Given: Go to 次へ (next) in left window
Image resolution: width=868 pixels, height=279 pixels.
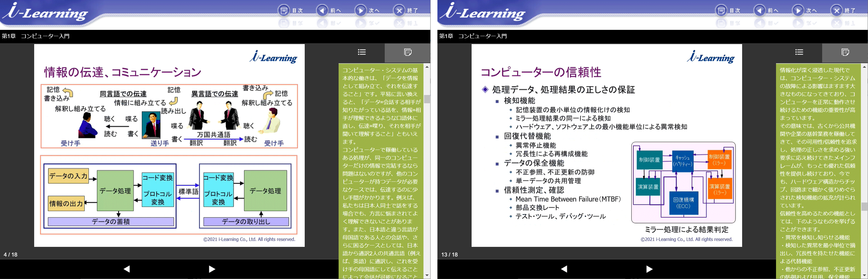Looking at the screenshot, I should pyautogui.click(x=367, y=11).
